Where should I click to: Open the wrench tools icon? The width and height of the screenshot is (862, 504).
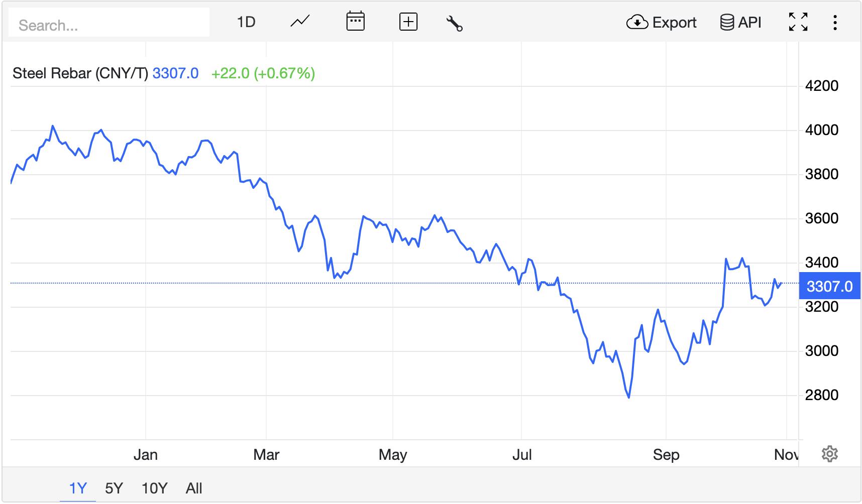pos(454,23)
